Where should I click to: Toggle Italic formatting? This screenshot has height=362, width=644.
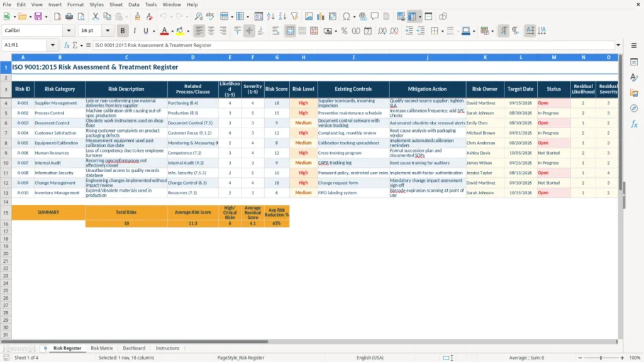(135, 31)
